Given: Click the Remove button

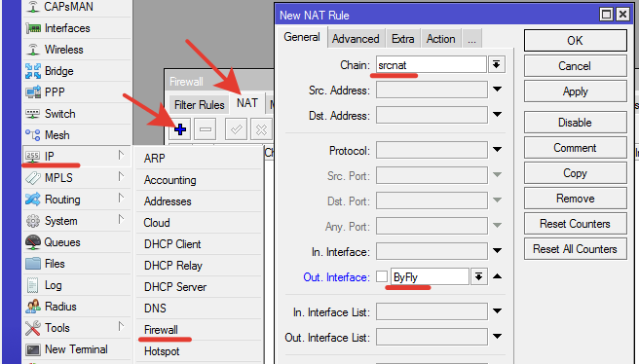Looking at the screenshot, I should click(576, 199).
